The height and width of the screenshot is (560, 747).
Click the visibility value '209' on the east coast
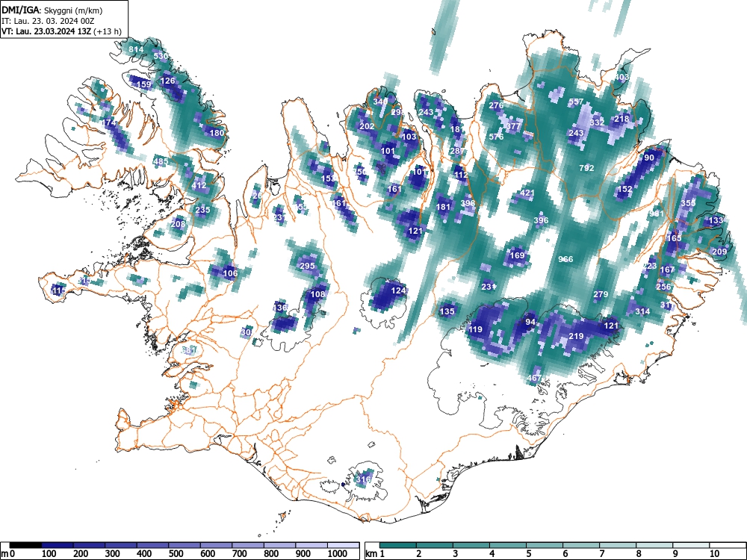point(719,252)
